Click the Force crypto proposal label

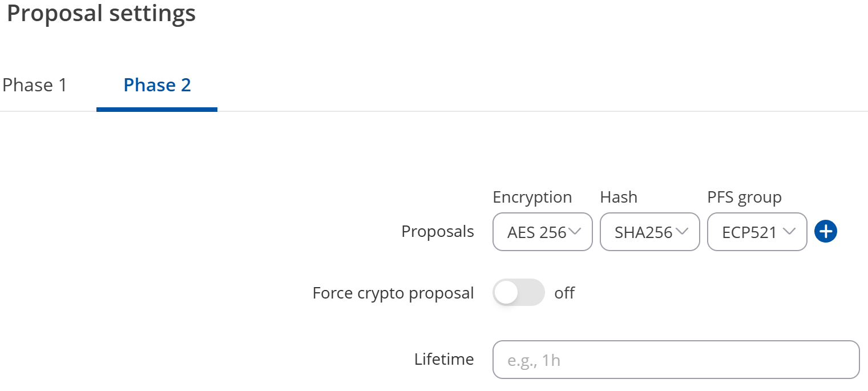click(393, 292)
